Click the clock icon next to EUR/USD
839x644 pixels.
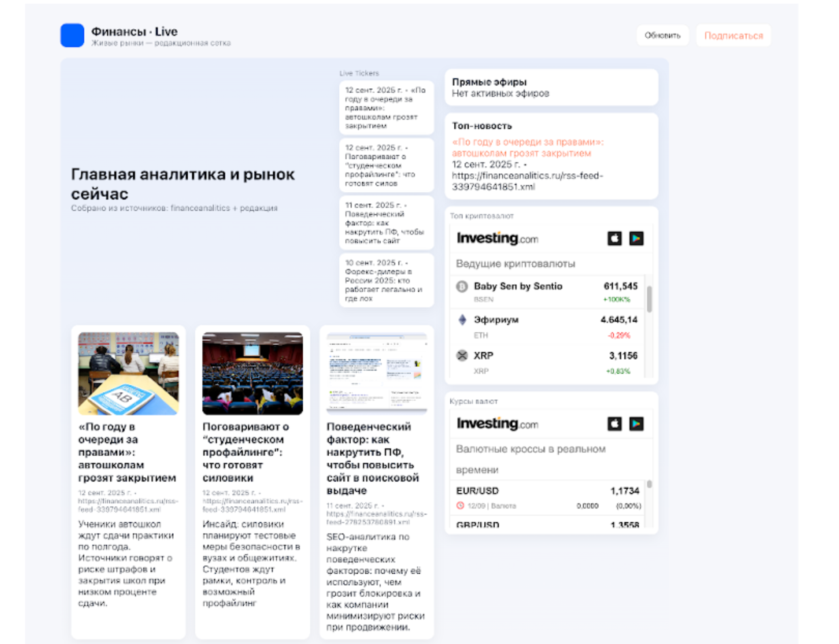pos(460,505)
